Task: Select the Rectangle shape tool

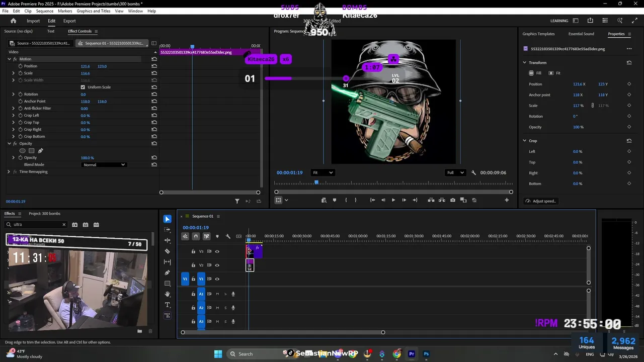Action: 168,284
